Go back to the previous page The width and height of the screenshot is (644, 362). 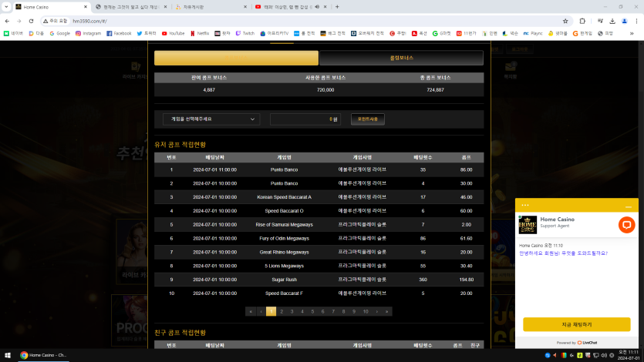(x=7, y=21)
